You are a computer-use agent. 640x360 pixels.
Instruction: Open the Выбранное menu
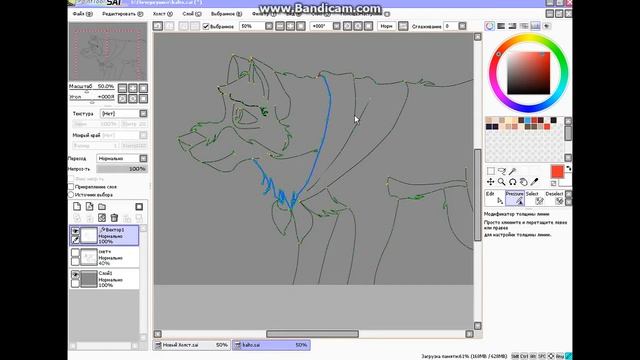click(x=227, y=14)
